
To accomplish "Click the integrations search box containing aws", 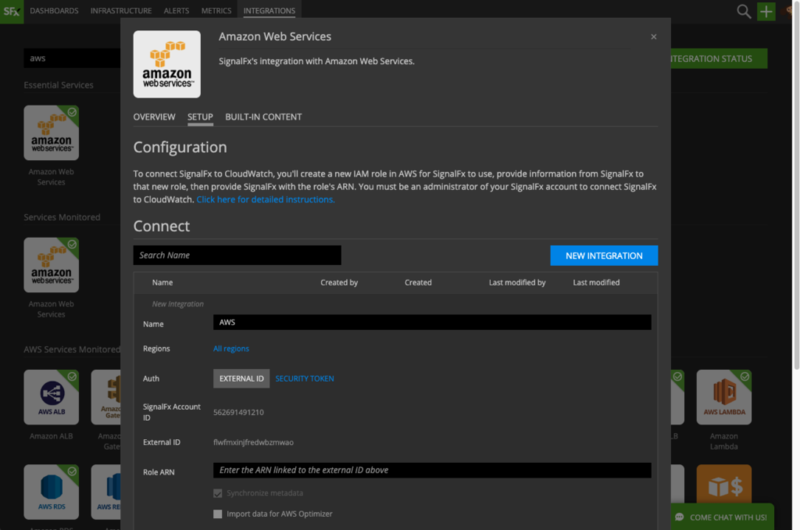I will click(72, 58).
